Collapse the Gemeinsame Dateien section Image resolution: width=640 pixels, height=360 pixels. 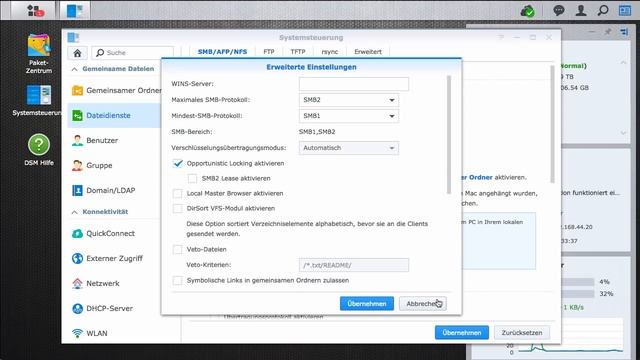[x=75, y=69]
